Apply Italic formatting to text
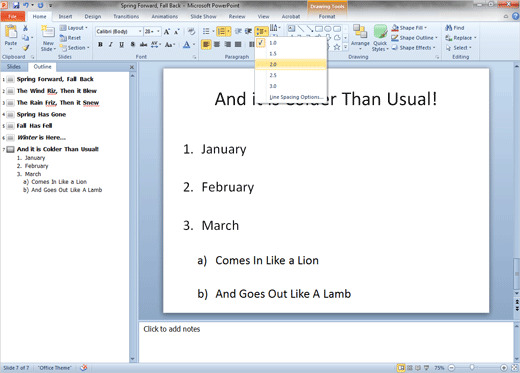This screenshot has width=520, height=373. tap(111, 44)
